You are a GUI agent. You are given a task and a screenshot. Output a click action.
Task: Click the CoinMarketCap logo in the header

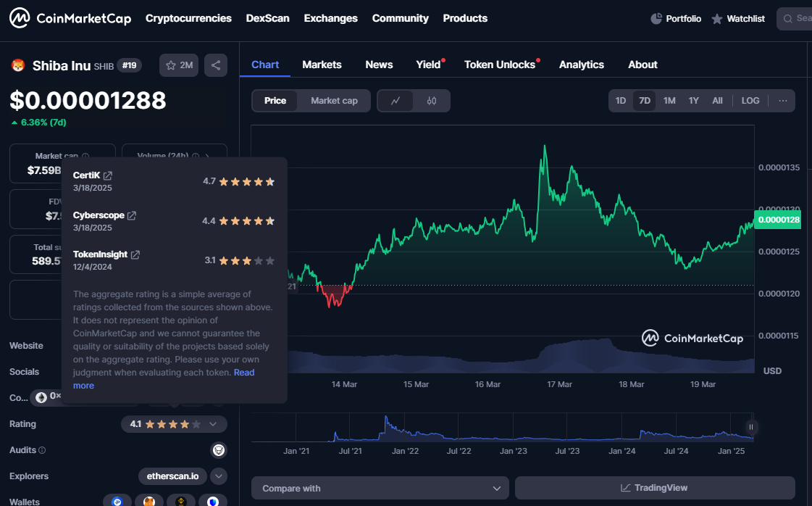pos(70,19)
